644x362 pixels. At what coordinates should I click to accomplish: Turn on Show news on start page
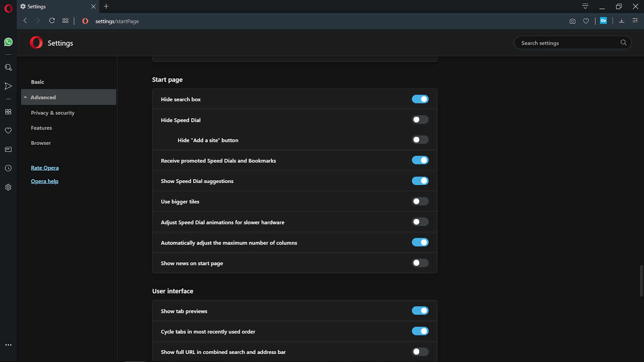[420, 263]
